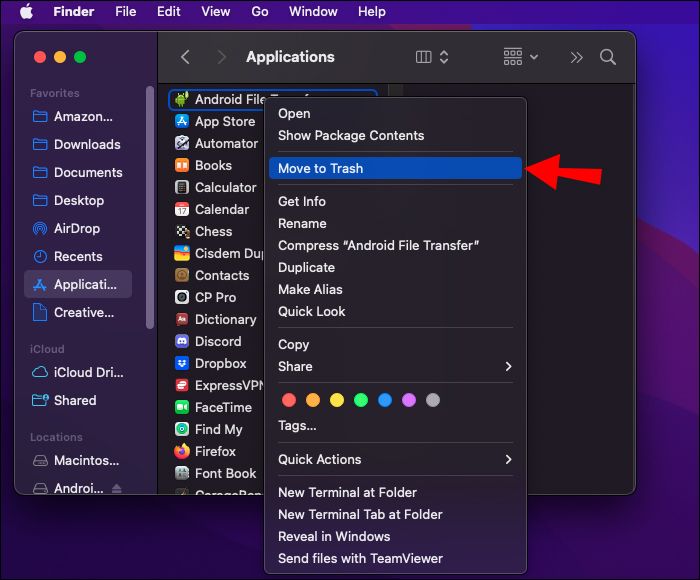Image resolution: width=700 pixels, height=580 pixels.
Task: Open iCloud Drive in sidebar
Action: coord(78,372)
